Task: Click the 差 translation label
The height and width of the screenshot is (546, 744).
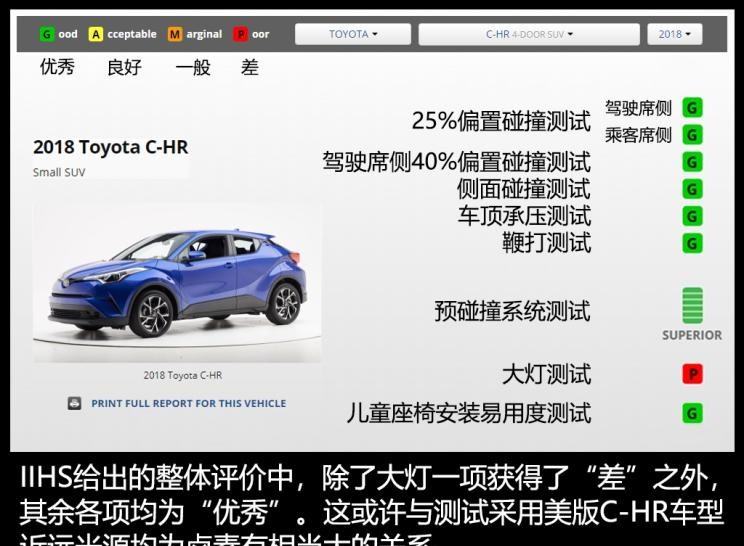Action: 250,67
